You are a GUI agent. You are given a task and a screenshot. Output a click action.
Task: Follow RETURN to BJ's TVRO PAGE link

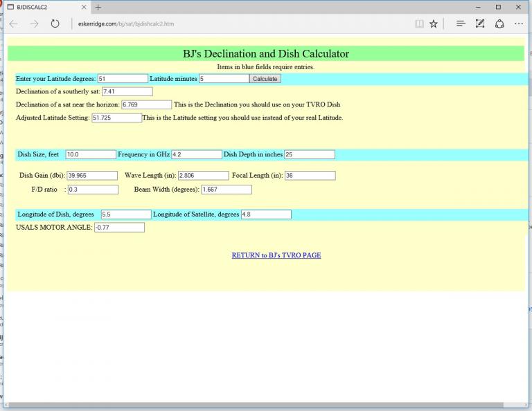click(x=276, y=255)
